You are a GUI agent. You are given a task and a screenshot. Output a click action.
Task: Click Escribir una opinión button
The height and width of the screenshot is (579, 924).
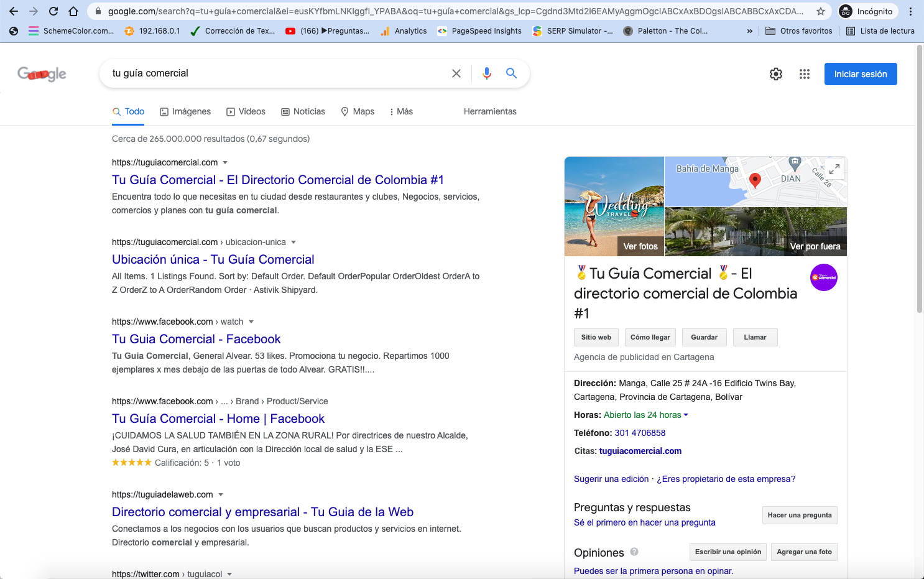tap(728, 552)
